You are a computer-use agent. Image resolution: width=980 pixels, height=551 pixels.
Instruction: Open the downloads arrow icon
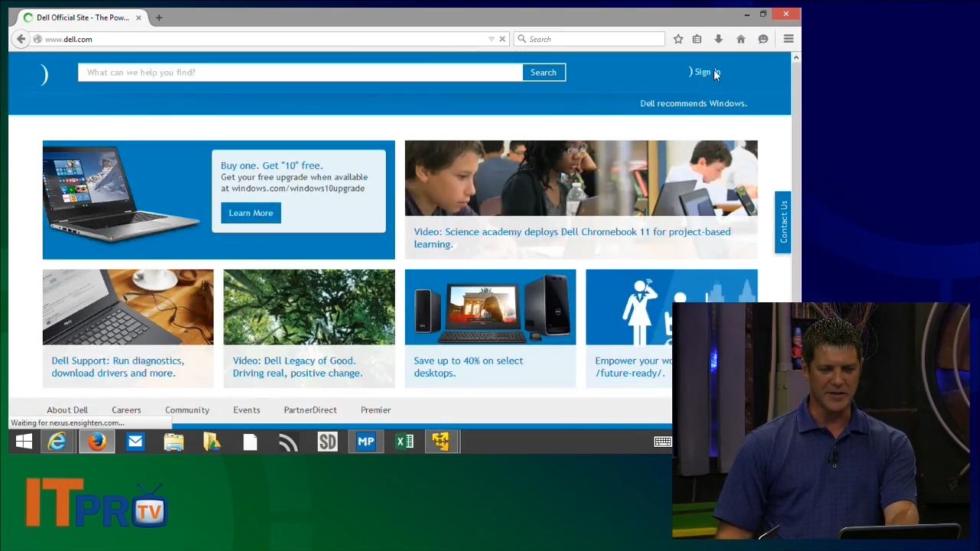click(718, 39)
